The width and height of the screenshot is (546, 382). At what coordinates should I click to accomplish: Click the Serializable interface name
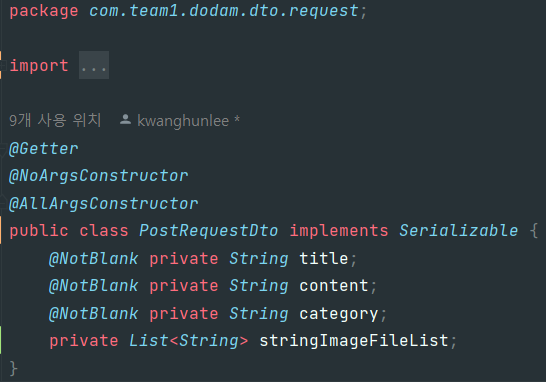coord(459,231)
